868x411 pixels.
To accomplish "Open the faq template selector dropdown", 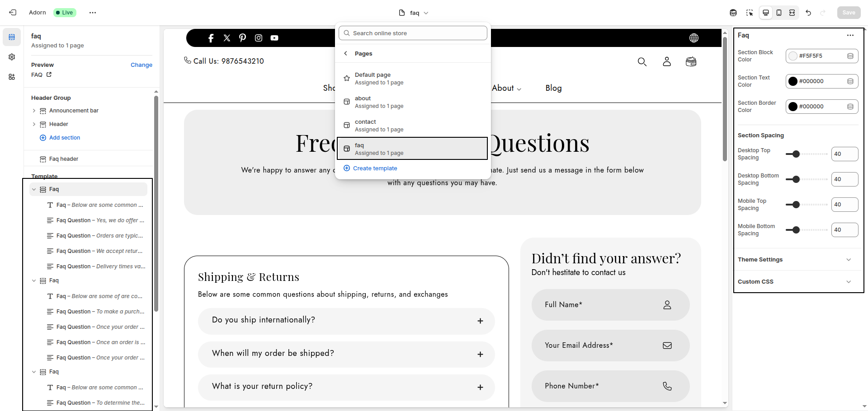I will click(x=414, y=13).
